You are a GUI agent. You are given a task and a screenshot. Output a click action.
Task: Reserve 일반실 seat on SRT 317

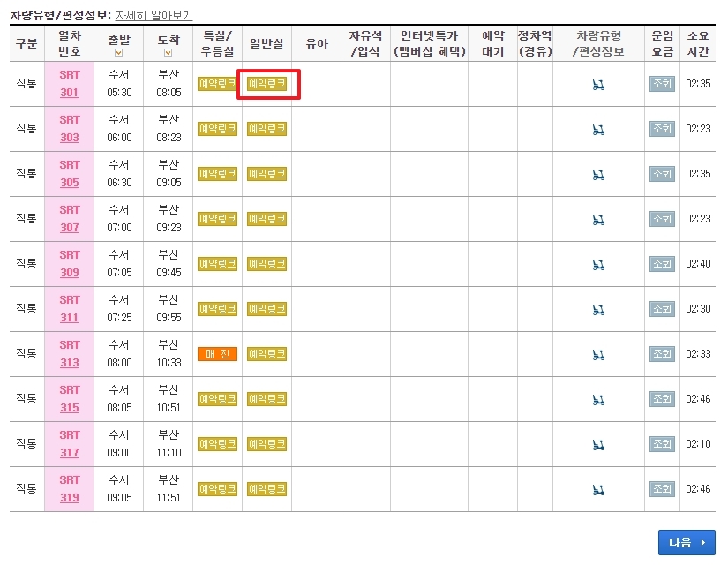click(x=267, y=444)
